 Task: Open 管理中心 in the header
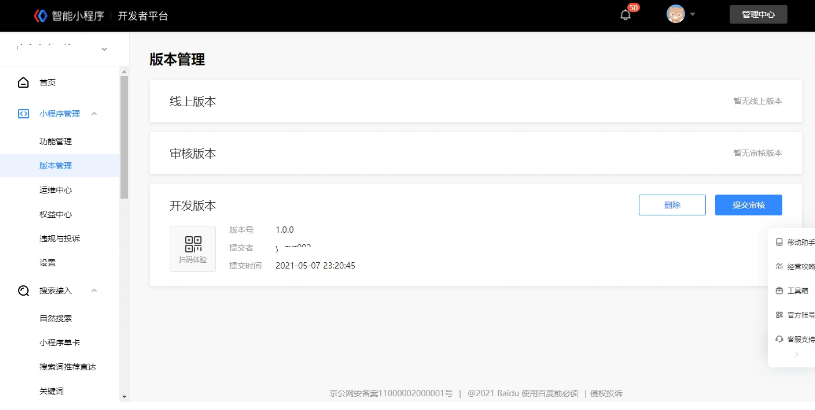tap(758, 15)
